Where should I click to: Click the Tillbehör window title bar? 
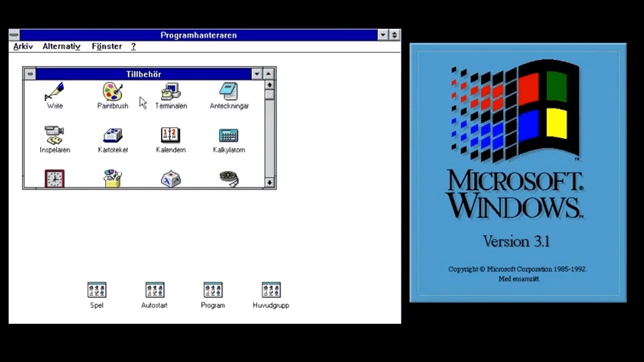(x=143, y=74)
